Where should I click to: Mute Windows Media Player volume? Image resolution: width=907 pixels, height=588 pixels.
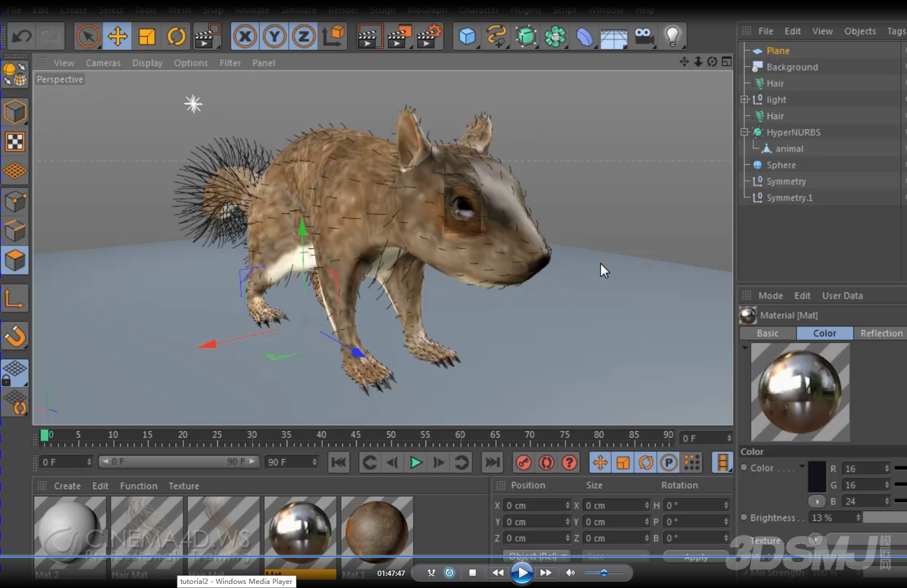click(x=571, y=572)
